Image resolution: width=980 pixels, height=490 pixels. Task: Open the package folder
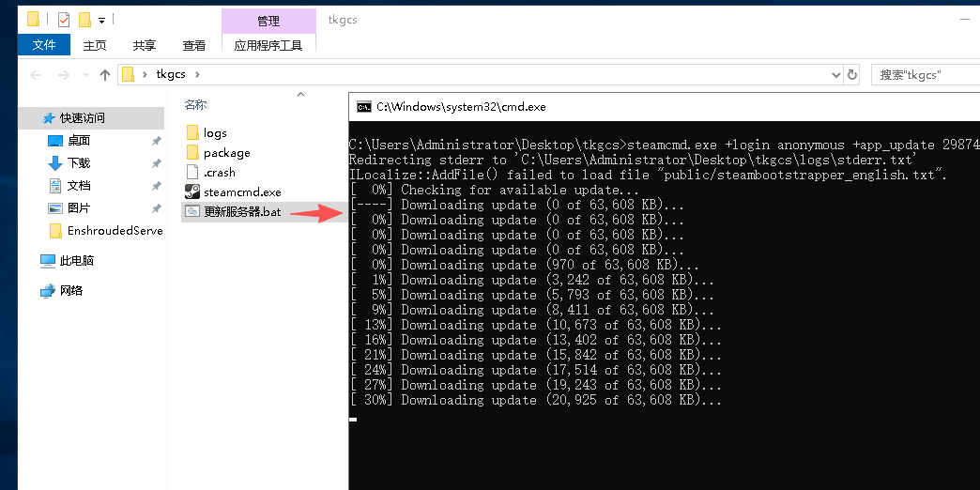click(x=226, y=152)
